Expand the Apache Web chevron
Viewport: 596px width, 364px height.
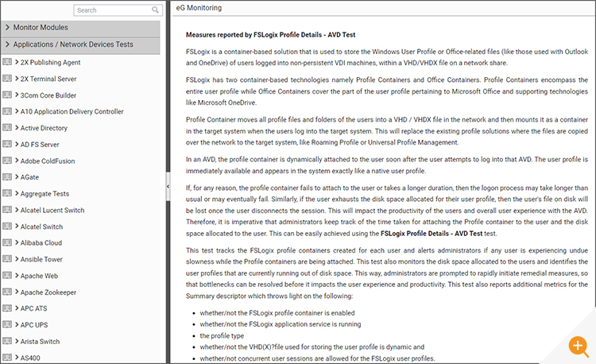(17, 276)
